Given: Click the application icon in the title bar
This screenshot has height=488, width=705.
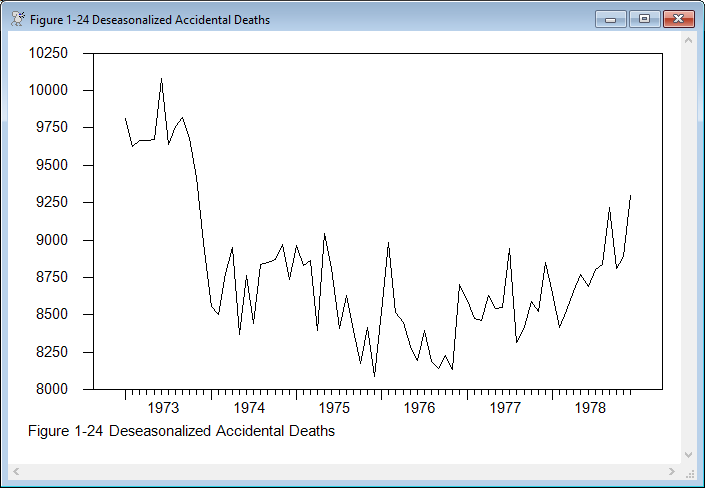Looking at the screenshot, I should click(x=17, y=19).
